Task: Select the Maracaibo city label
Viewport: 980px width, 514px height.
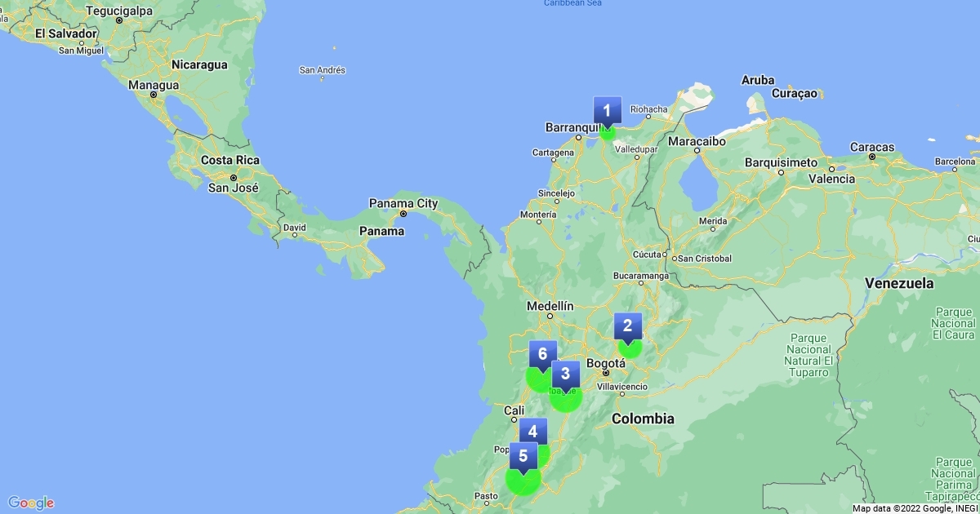Action: pyautogui.click(x=697, y=141)
